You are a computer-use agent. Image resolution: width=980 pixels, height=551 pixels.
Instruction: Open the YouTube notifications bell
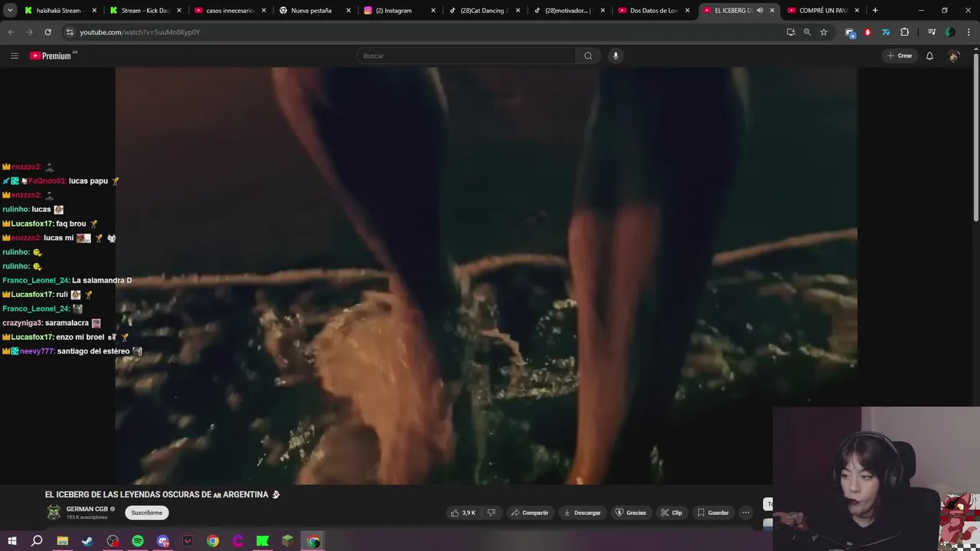tap(929, 56)
